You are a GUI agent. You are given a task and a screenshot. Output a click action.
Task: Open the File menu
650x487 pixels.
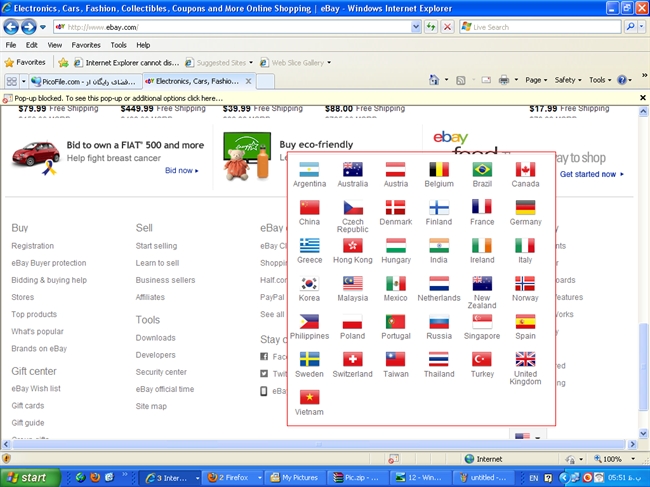click(x=11, y=45)
